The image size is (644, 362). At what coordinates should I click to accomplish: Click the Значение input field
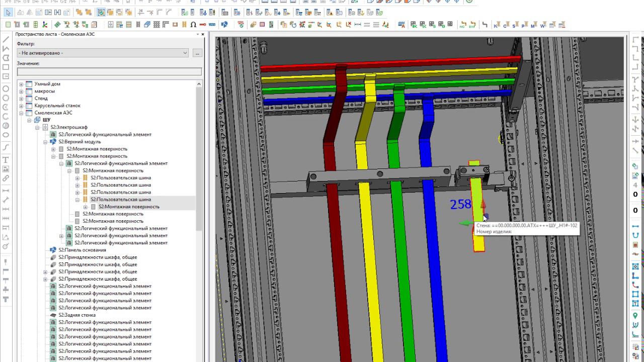click(109, 72)
